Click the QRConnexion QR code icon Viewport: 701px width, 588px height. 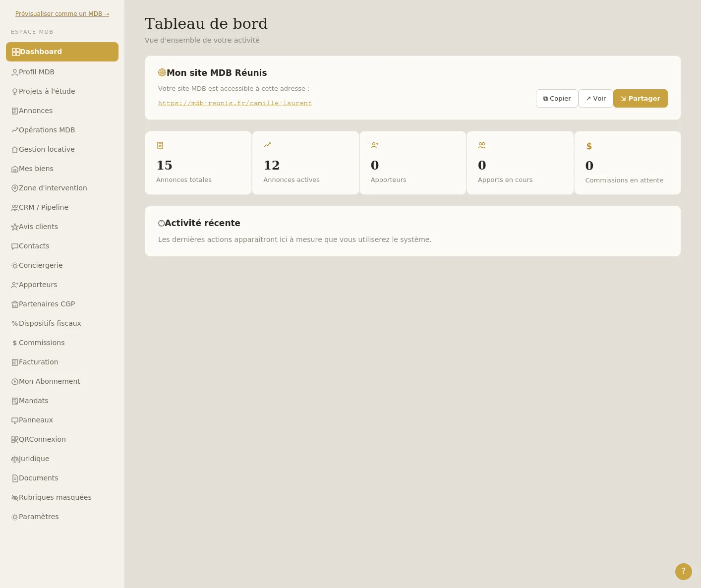click(x=15, y=440)
